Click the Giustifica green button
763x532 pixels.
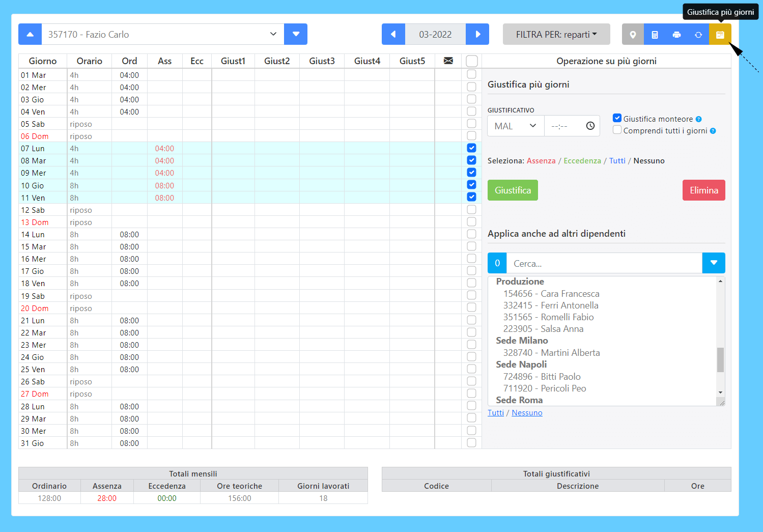(513, 190)
